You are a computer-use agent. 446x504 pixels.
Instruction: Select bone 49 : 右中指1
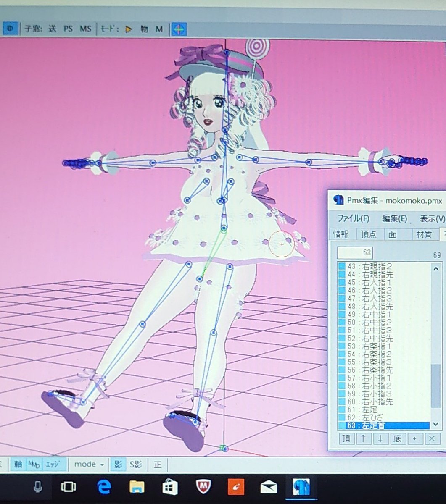[x=384, y=314]
